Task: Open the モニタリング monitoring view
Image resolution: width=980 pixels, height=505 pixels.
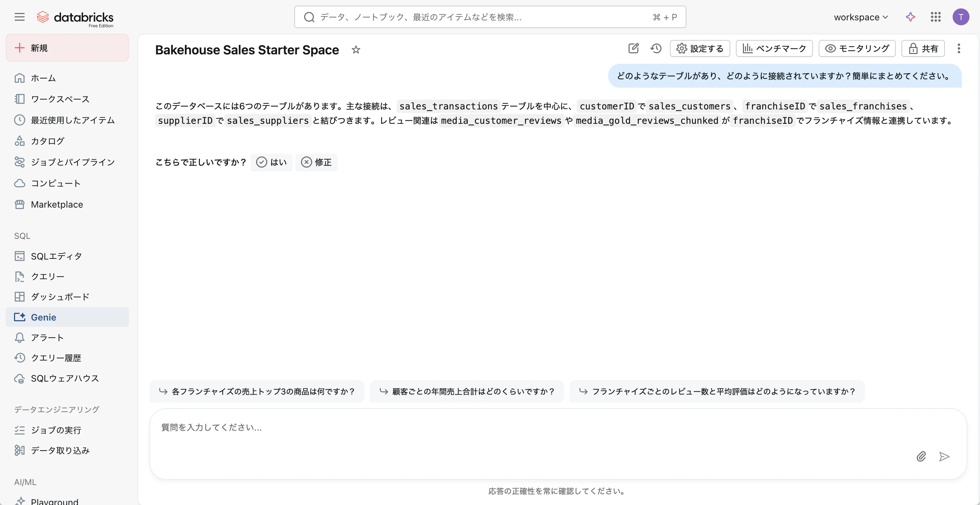Action: click(857, 48)
